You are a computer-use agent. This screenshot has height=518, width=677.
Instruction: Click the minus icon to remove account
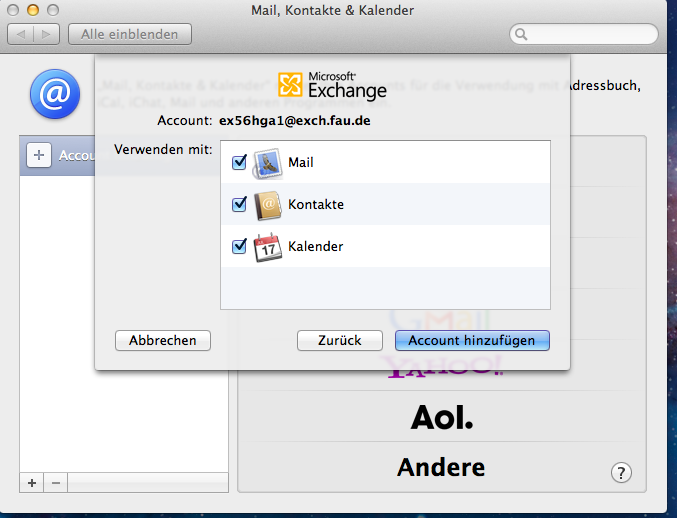(56, 482)
